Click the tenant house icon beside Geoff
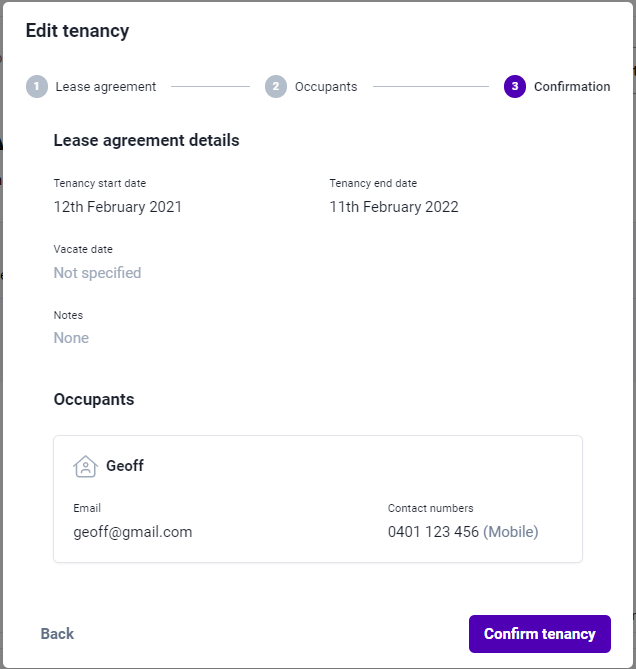 85,466
